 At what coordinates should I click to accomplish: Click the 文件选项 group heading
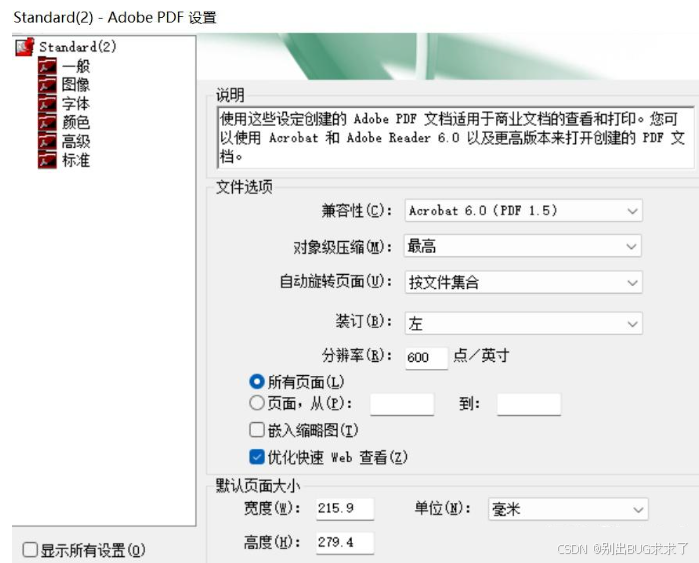click(x=244, y=187)
